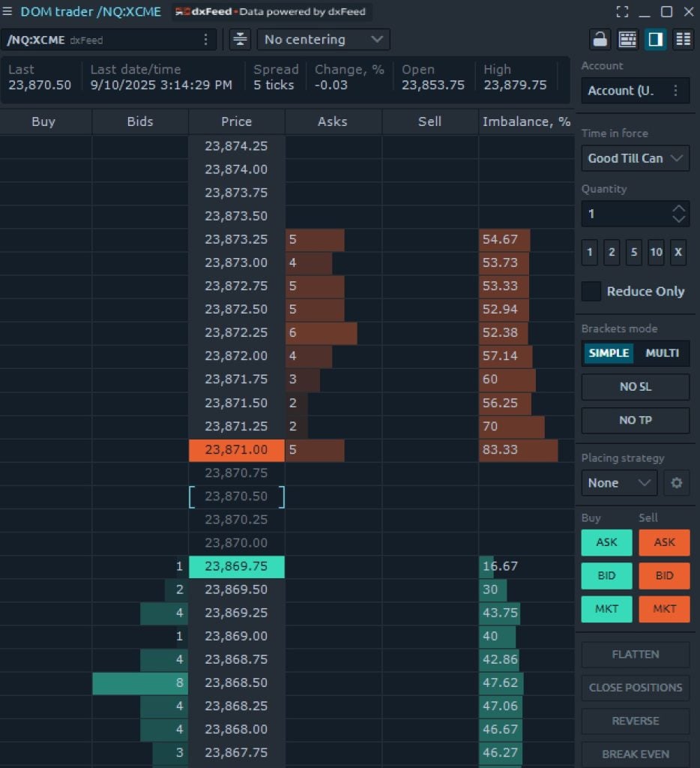Open the Placing strategy None dropdown
700x768 pixels.
(x=619, y=483)
